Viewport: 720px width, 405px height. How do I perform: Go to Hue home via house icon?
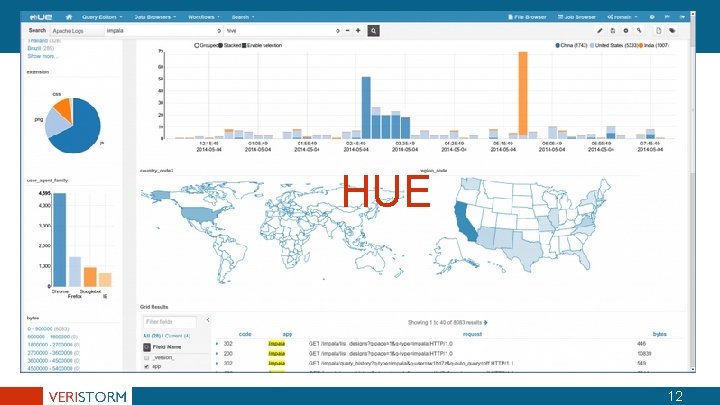69,17
